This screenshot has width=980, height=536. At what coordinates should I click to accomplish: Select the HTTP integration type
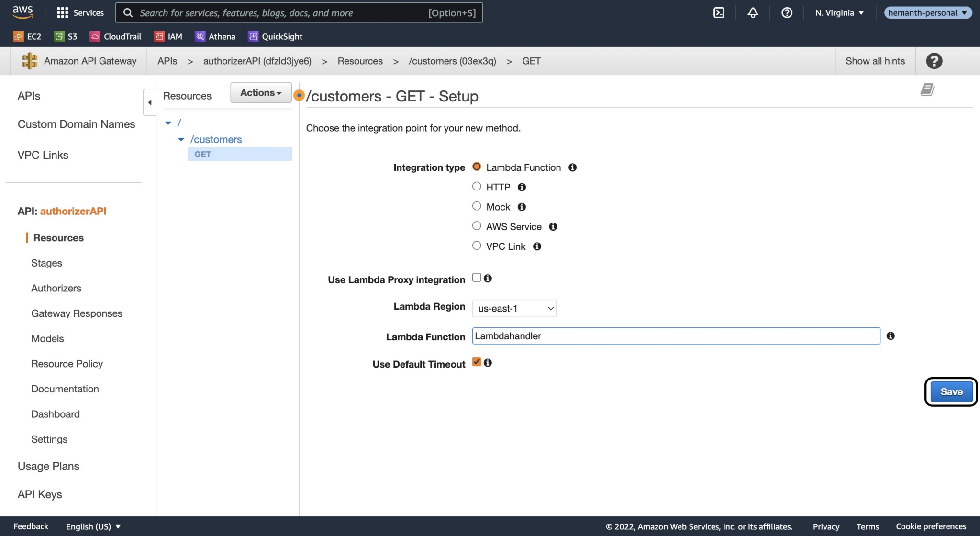tap(476, 186)
